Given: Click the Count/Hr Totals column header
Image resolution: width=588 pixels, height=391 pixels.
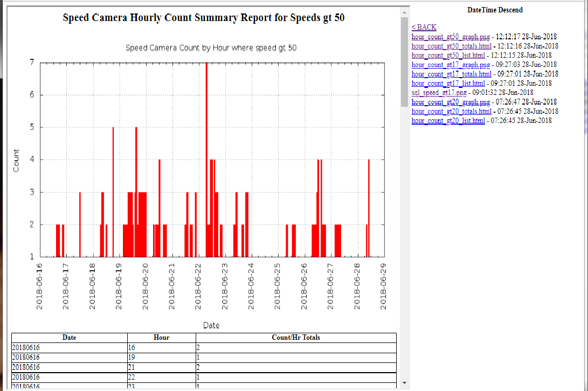Looking at the screenshot, I should tap(296, 338).
